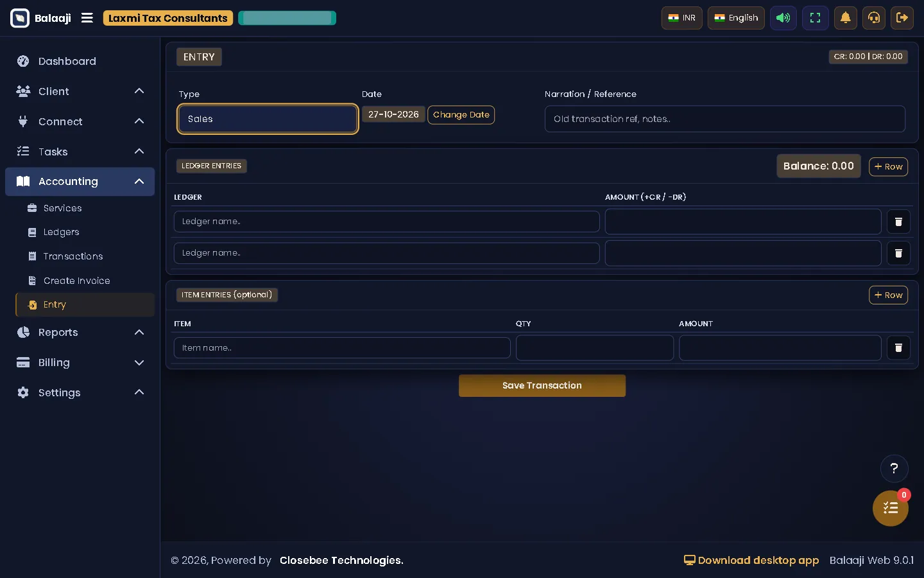Open Transactions page
This screenshot has width=924, height=578.
[85, 256]
